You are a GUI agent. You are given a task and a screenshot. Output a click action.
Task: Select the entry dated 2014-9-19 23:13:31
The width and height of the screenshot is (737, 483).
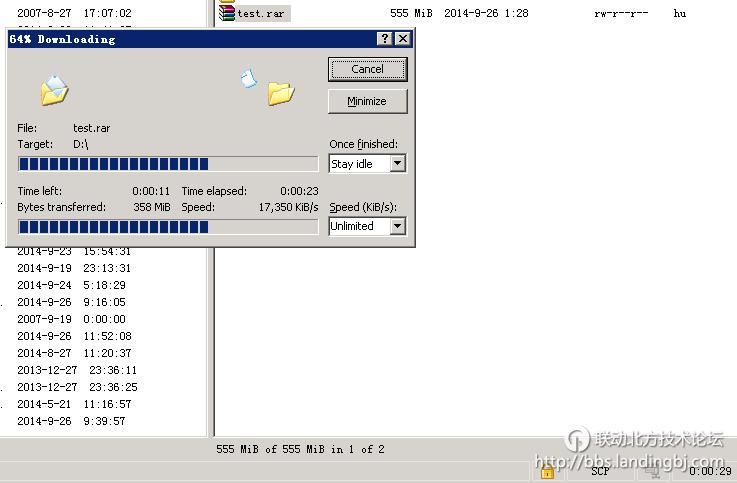(x=74, y=268)
